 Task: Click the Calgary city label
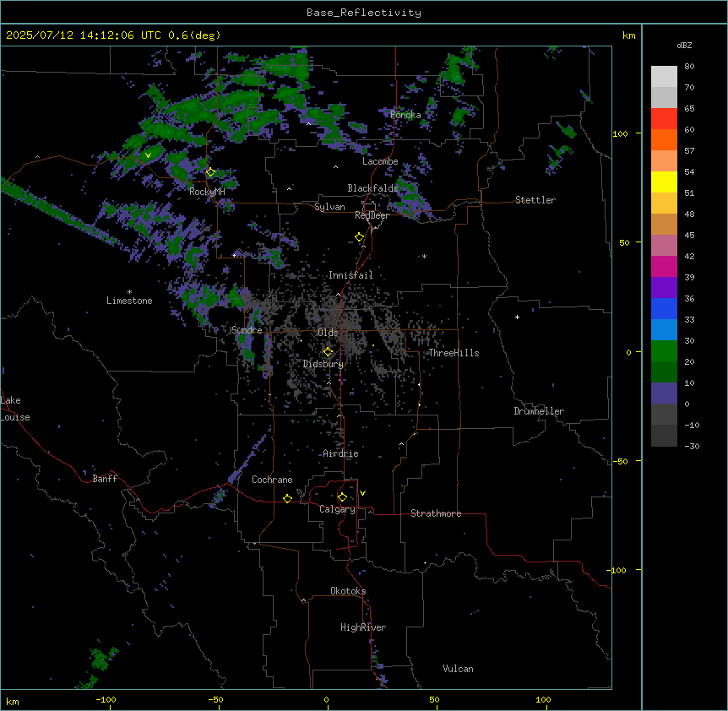[x=337, y=509]
